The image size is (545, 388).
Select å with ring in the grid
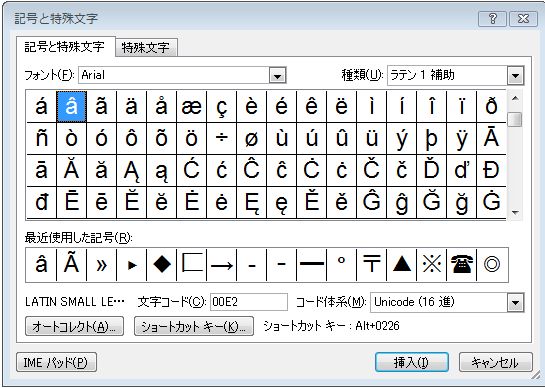161,106
